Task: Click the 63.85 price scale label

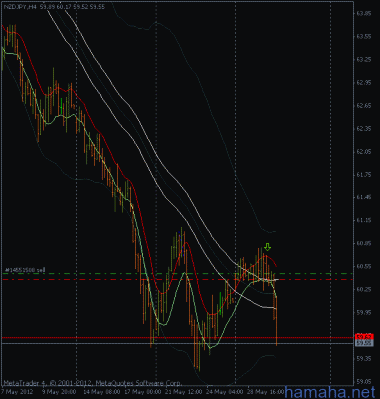Action: 364,14
